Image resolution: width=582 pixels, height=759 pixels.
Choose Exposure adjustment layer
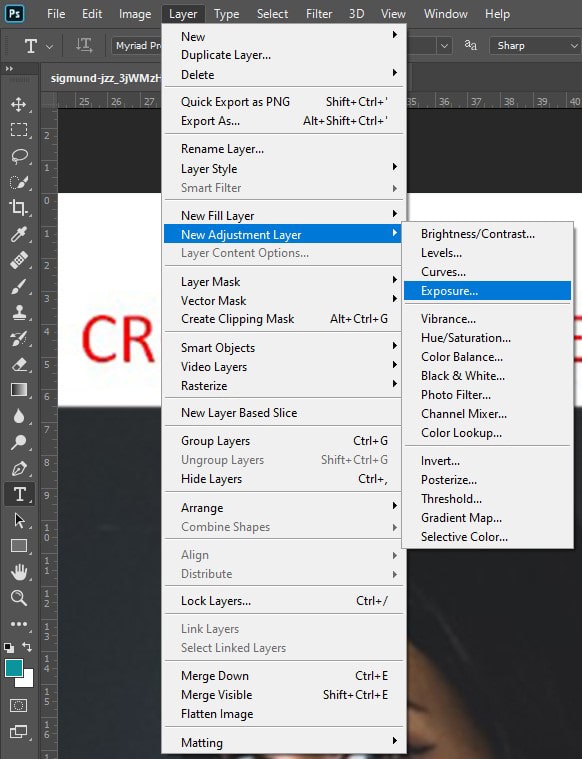click(488, 291)
